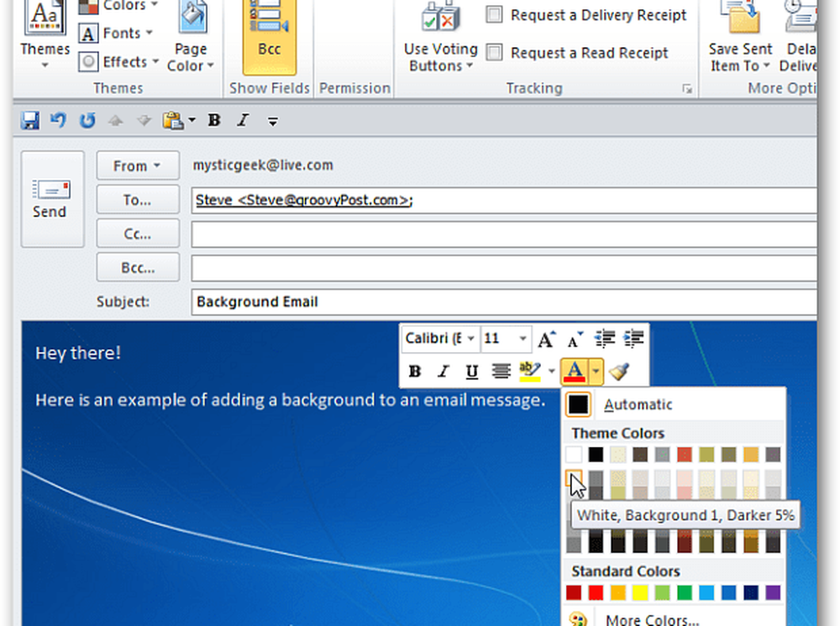Select White, Background 1, Darker 5% swatch

574,477
